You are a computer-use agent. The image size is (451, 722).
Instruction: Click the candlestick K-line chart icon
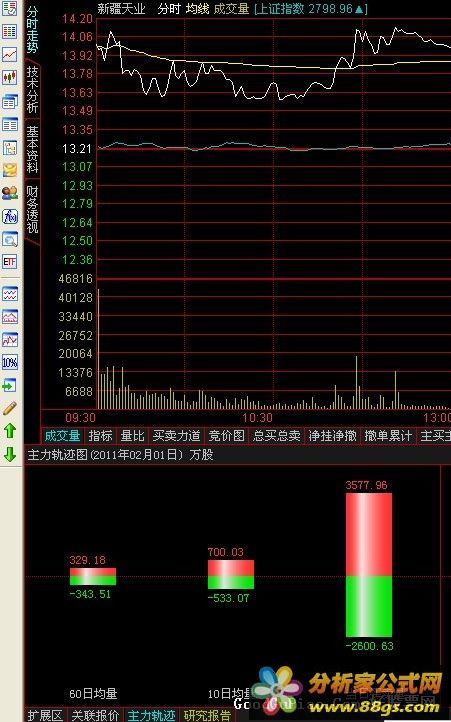[x=10, y=77]
